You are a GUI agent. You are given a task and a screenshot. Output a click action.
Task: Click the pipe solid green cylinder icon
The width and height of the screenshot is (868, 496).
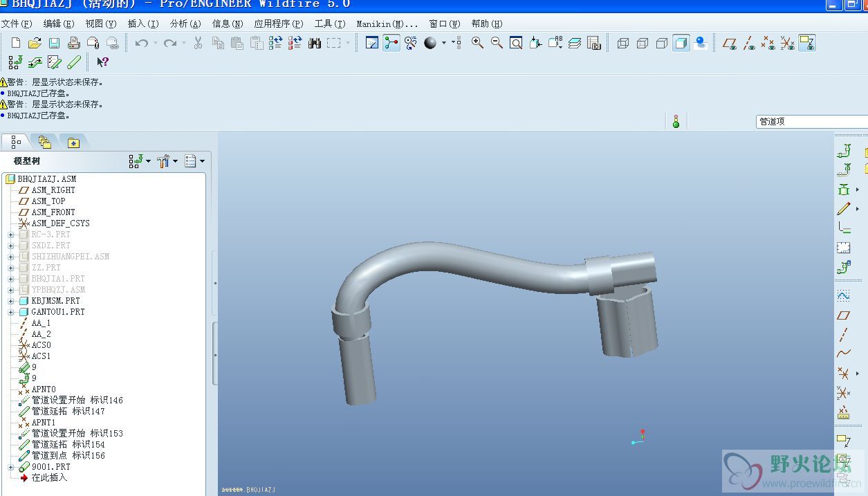click(x=75, y=62)
